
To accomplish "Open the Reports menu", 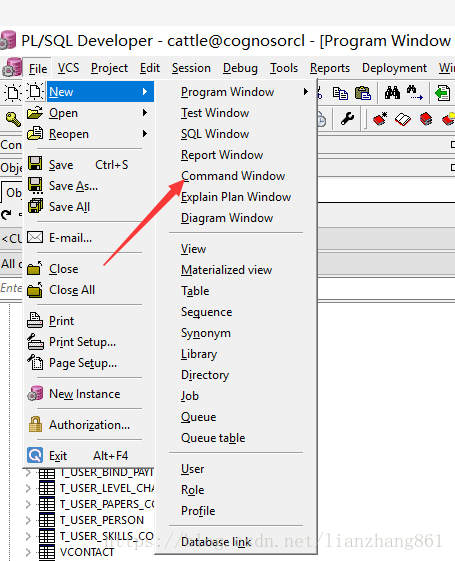I will pos(330,68).
